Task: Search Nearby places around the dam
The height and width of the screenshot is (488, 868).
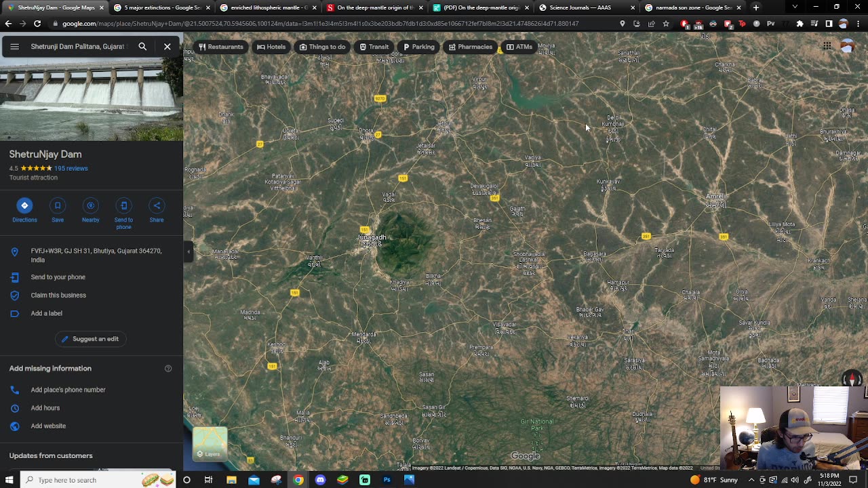Action: (x=90, y=210)
